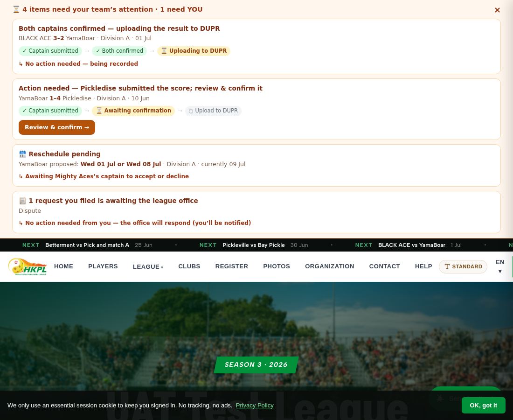513x420 pixels.
Task: Click 'Wed 01 Jul or Wed 08 Jul' proposal text
Action: pos(121,164)
